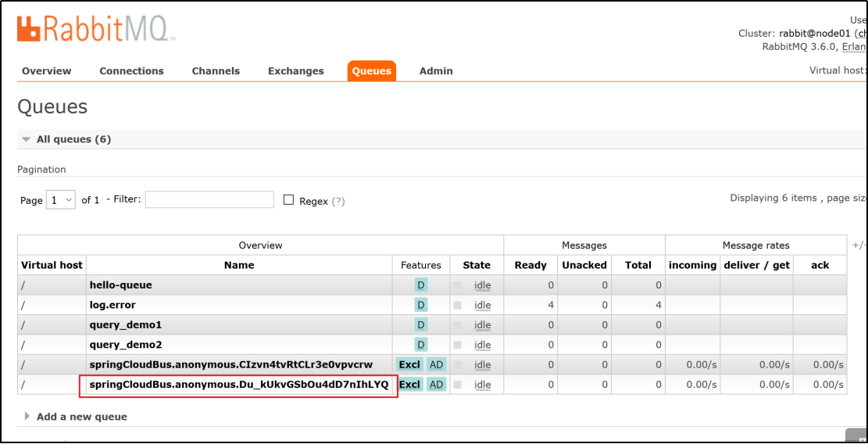Click the Erlang version link
The image size is (868, 444).
[x=854, y=46]
